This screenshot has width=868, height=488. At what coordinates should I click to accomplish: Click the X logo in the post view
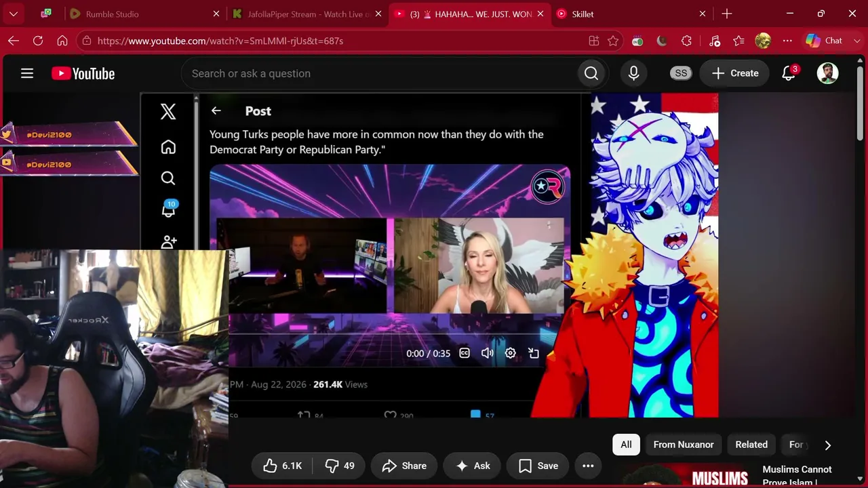[x=168, y=111]
